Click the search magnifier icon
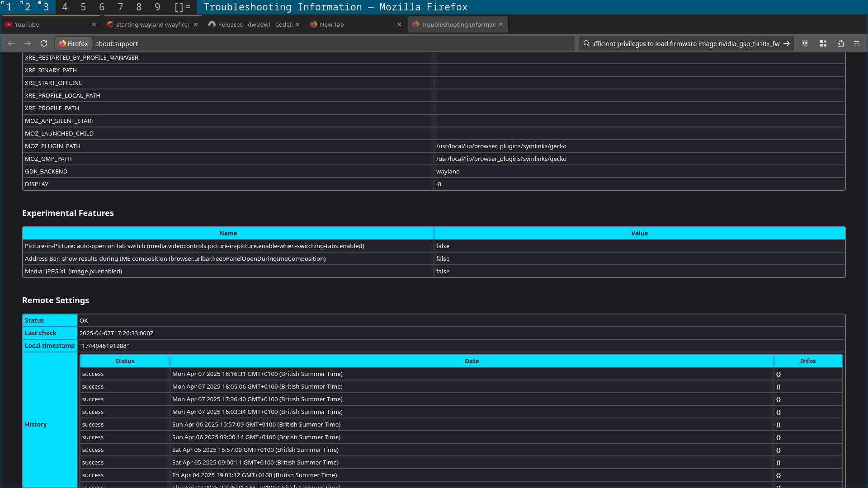This screenshot has height=488, width=868. click(587, 43)
